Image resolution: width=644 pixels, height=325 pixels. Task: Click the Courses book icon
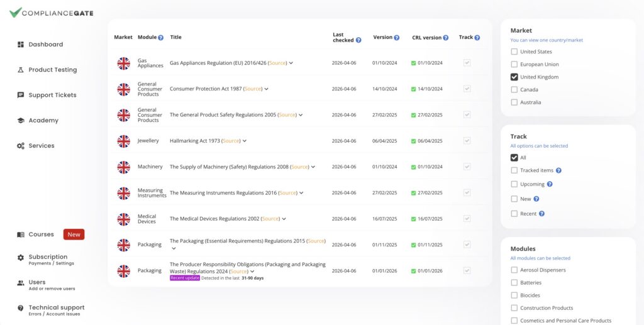21,234
